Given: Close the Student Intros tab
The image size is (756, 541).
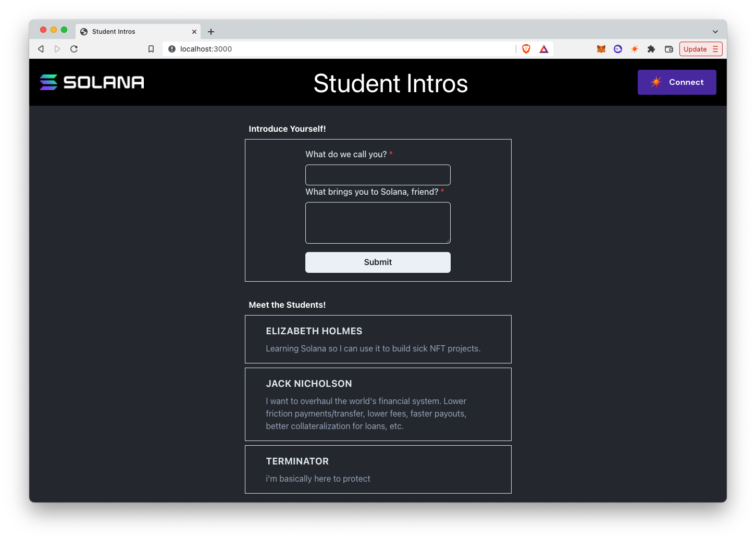Looking at the screenshot, I should 194,32.
